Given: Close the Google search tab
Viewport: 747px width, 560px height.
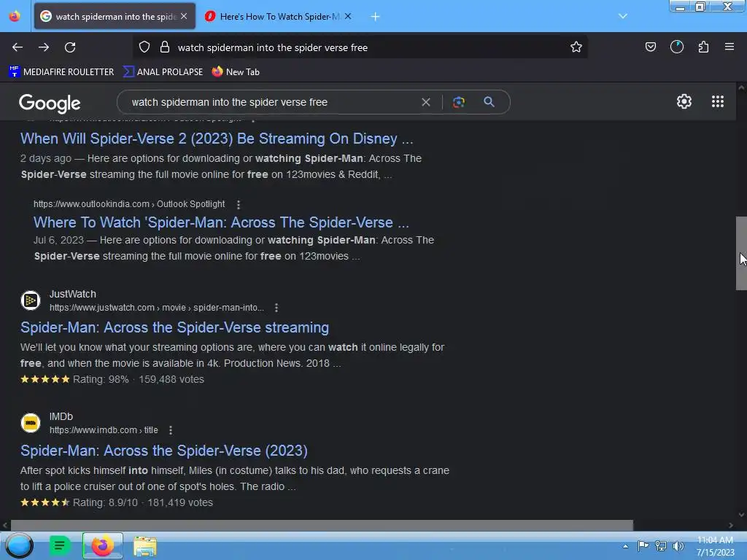Looking at the screenshot, I should point(184,16).
